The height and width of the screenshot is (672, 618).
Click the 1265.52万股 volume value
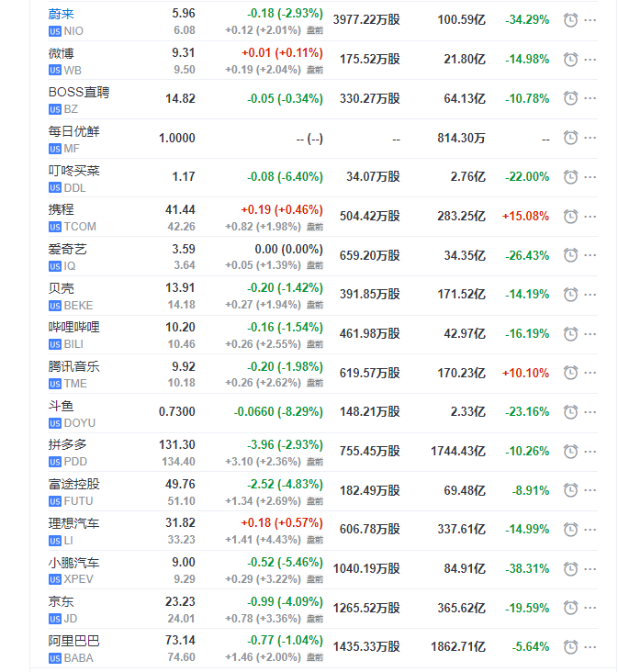coord(366,608)
